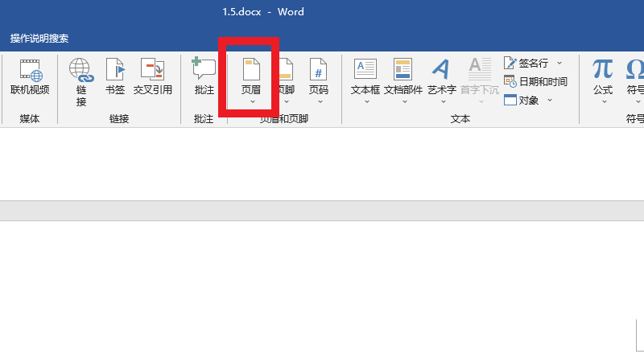Open 文档部件 quick parts
644x362 pixels.
click(x=403, y=79)
